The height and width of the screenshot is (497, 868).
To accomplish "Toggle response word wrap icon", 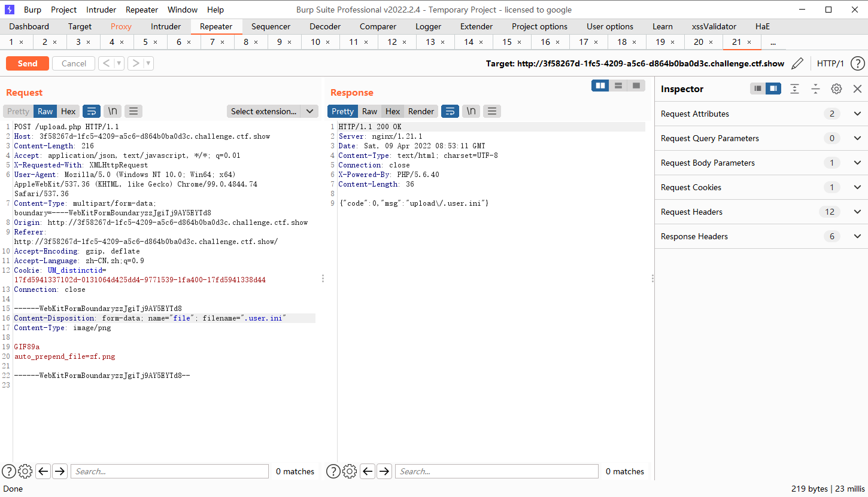I will click(x=450, y=111).
